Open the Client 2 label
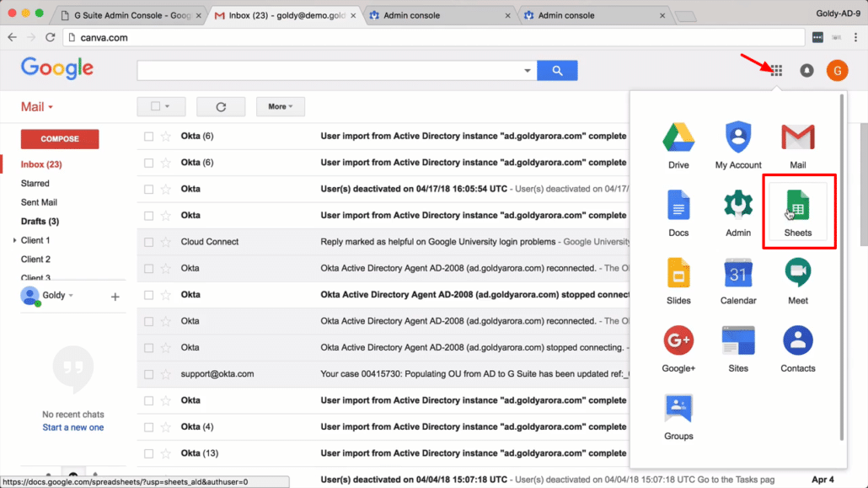868x488 pixels. (x=35, y=260)
